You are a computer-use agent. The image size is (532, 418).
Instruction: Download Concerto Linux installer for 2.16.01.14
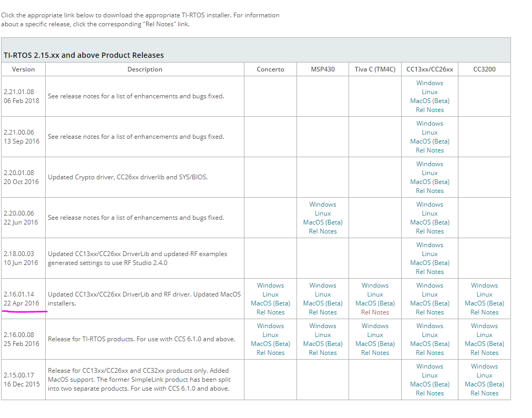click(270, 294)
